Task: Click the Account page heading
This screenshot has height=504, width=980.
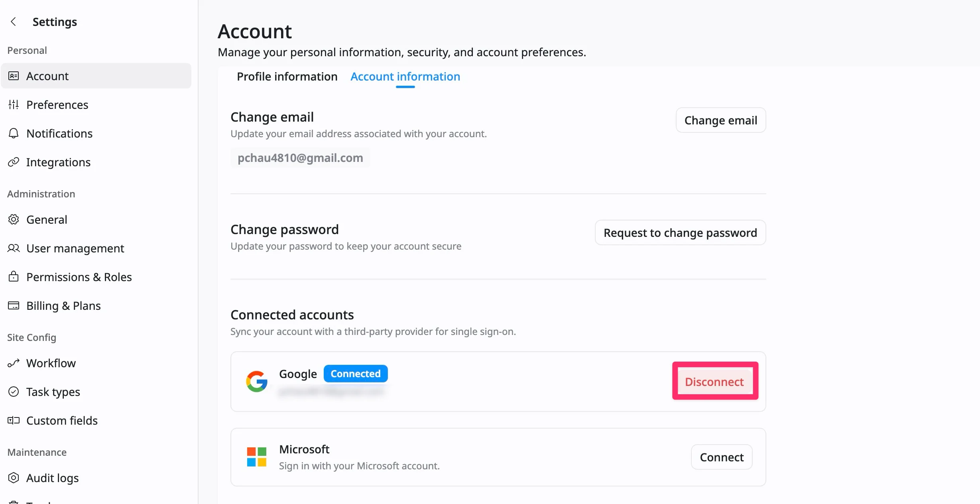Action: [255, 31]
